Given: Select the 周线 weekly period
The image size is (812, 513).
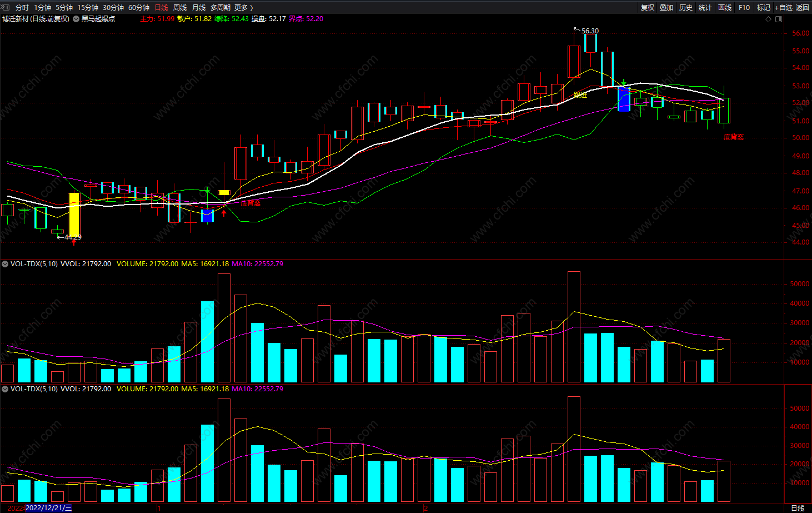Looking at the screenshot, I should click(x=180, y=8).
